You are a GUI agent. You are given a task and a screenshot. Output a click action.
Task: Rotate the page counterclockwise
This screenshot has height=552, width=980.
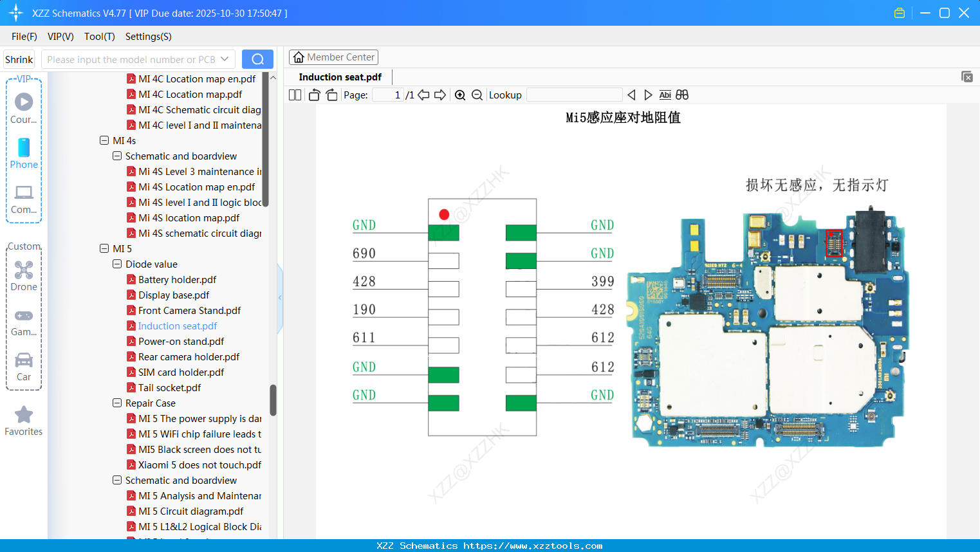point(314,95)
